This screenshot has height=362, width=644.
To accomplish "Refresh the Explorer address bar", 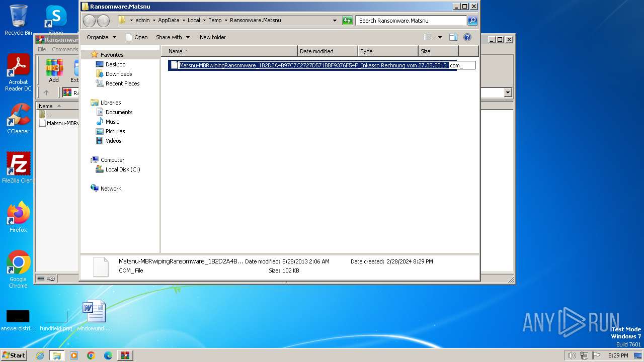I will click(x=347, y=21).
